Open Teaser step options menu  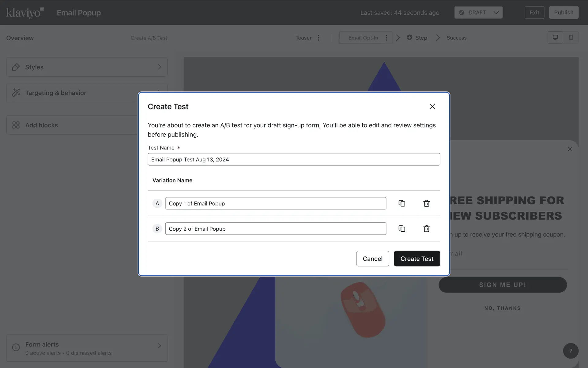tap(318, 38)
